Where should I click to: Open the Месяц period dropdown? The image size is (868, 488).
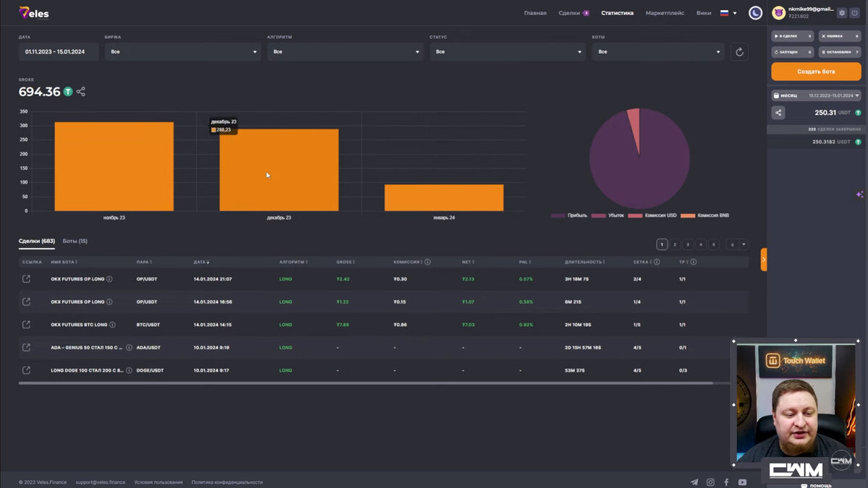pyautogui.click(x=816, y=95)
